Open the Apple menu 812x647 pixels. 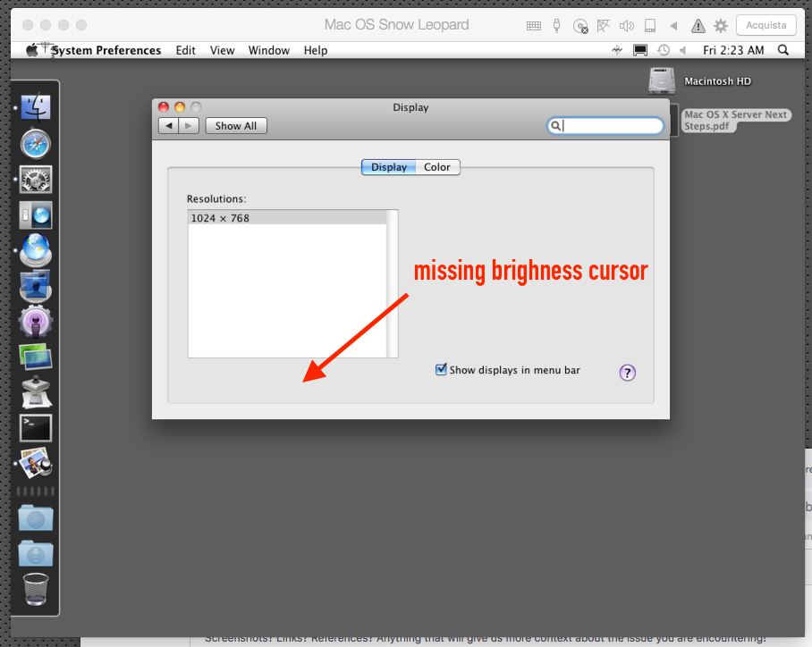pyautogui.click(x=32, y=50)
